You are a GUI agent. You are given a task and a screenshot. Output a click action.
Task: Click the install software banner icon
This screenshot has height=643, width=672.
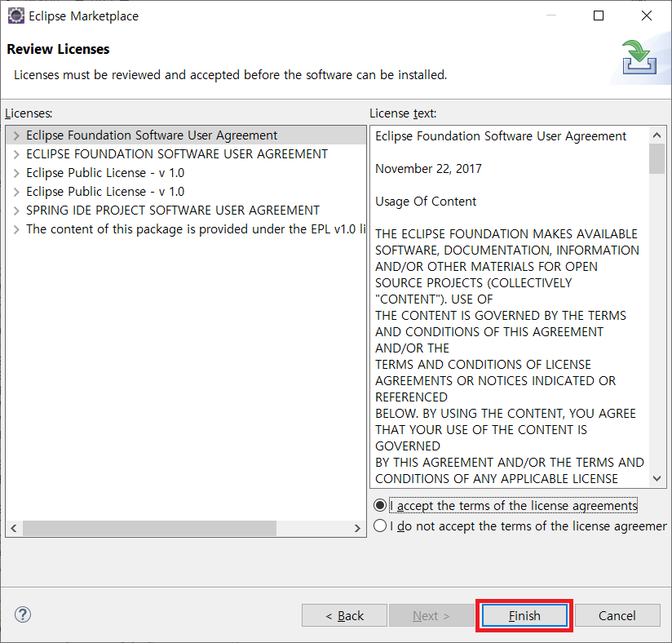pos(639,57)
